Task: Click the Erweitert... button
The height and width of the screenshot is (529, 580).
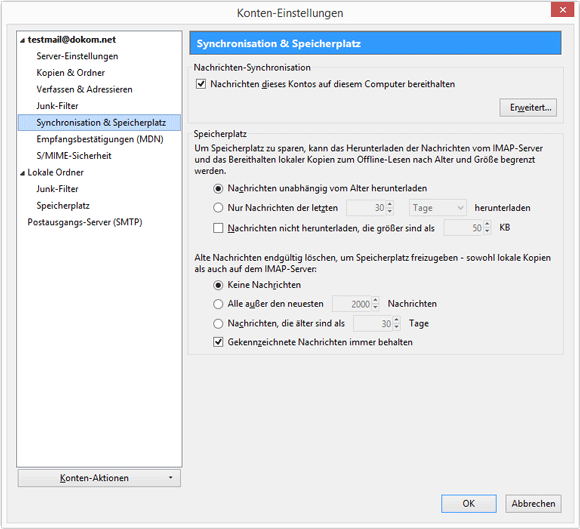Action: tap(528, 108)
